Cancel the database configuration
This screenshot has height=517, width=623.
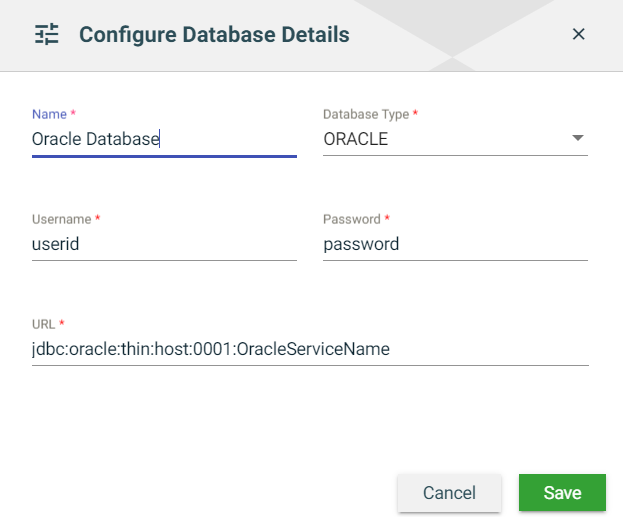[449, 493]
